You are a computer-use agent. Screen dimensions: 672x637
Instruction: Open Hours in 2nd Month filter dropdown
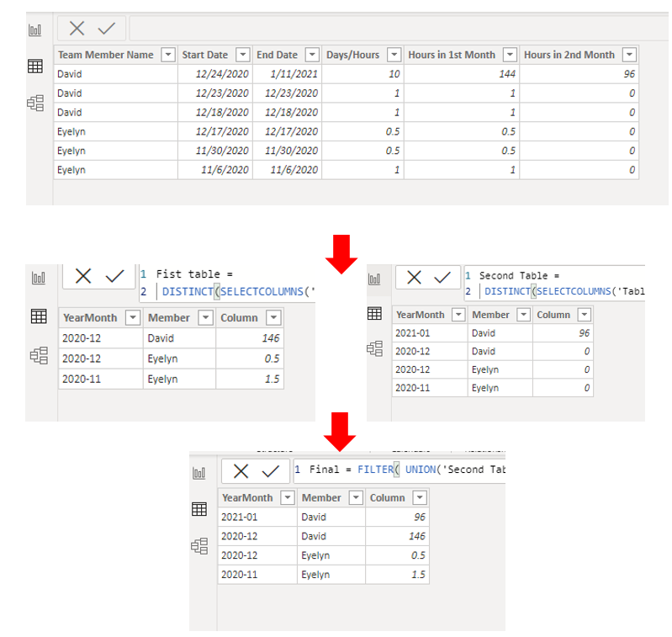pos(629,55)
